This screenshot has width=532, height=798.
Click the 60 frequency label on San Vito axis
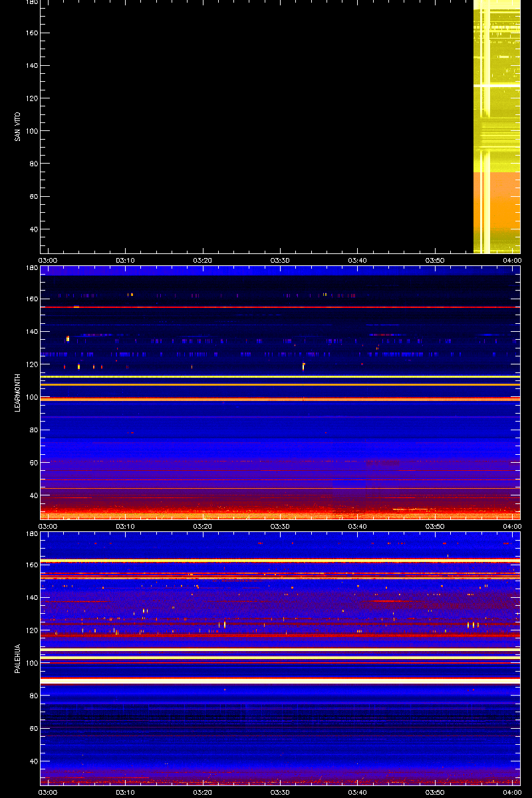click(33, 196)
